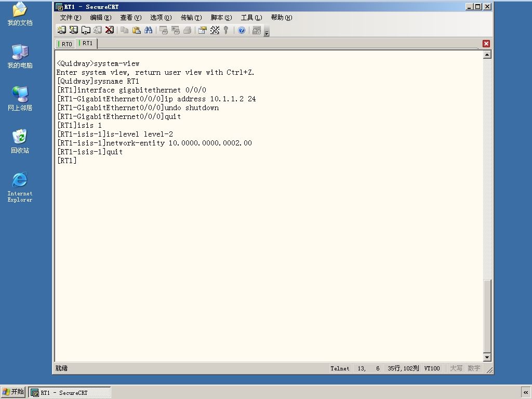Click the Telnet status bar entry
The width and height of the screenshot is (532, 399).
[340, 368]
